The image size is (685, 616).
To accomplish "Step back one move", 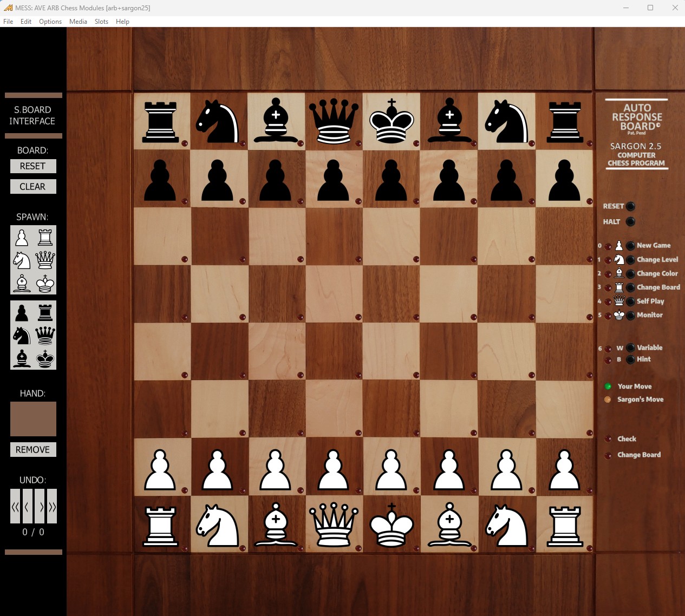I will tap(27, 506).
